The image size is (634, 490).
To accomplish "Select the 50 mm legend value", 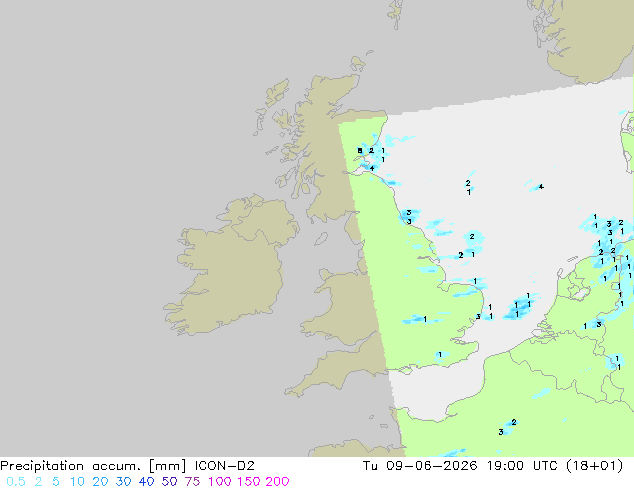I will [169, 482].
